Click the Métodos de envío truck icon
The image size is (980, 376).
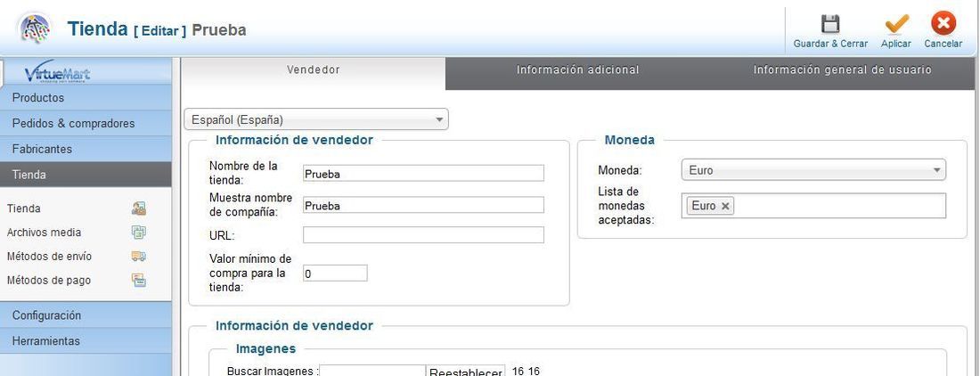(139, 256)
